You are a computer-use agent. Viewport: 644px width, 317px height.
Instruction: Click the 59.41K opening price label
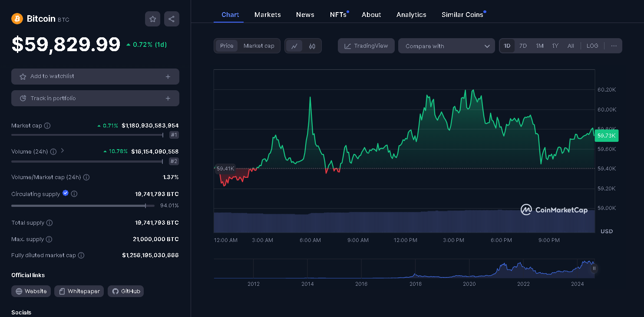coord(225,168)
